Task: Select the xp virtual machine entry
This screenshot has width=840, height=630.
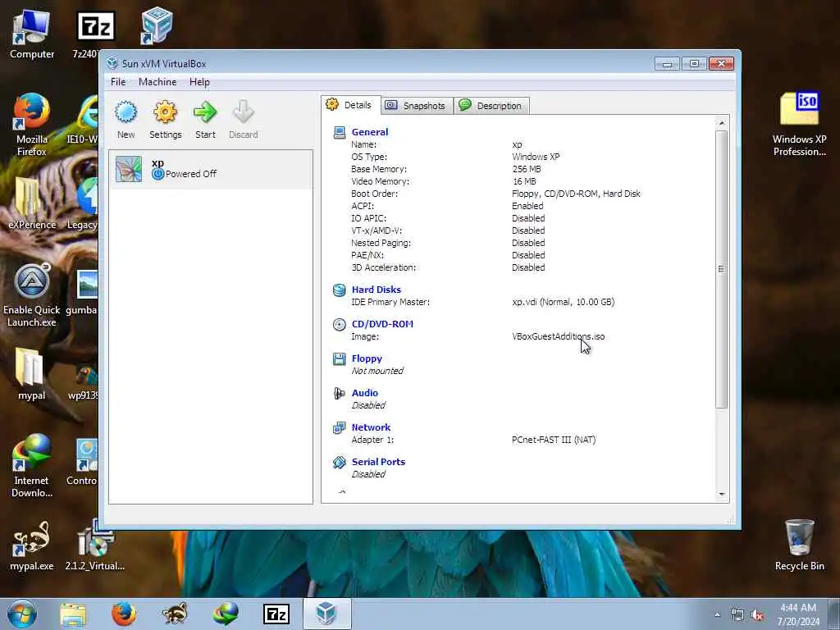Action: coord(211,169)
